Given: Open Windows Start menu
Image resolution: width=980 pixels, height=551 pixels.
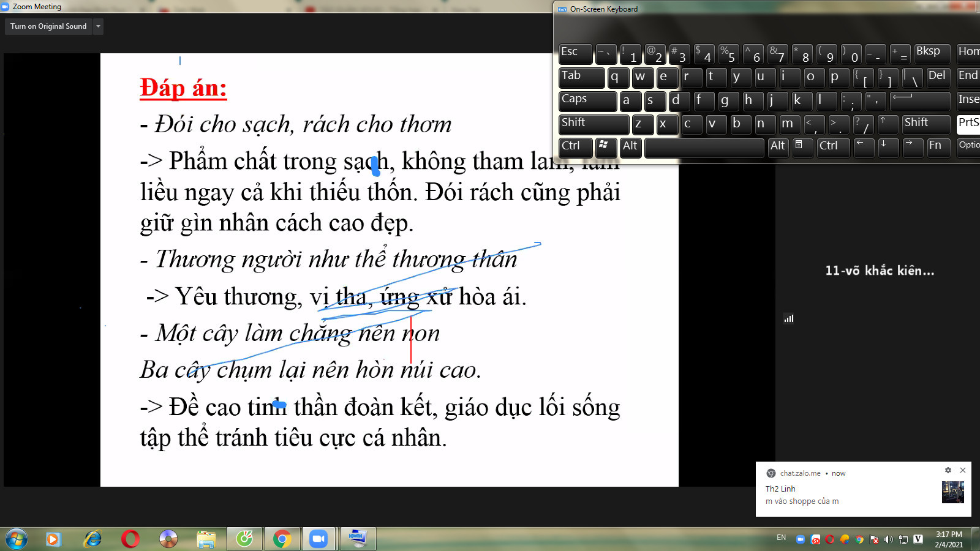Looking at the screenshot, I should 16,539.
